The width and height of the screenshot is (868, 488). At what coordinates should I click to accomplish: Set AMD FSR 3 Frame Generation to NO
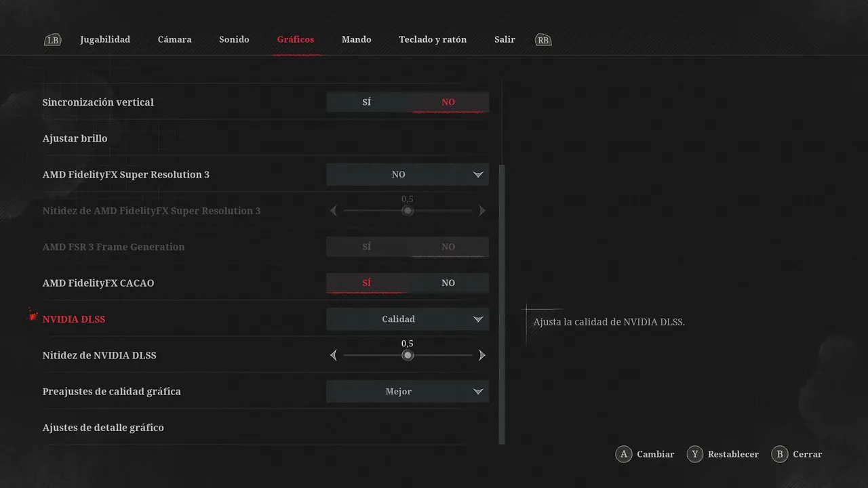448,247
